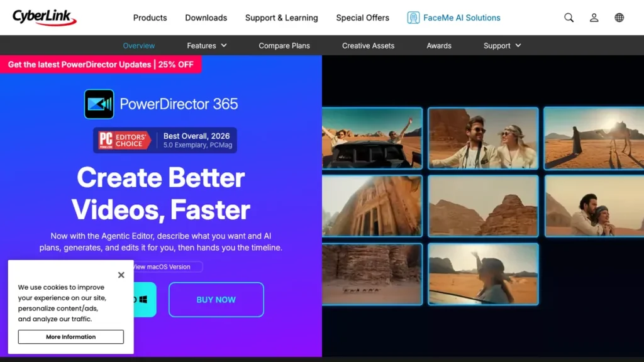The image size is (644, 362).
Task: Click the smiling couple selfie thumbnail
Action: coord(483,138)
